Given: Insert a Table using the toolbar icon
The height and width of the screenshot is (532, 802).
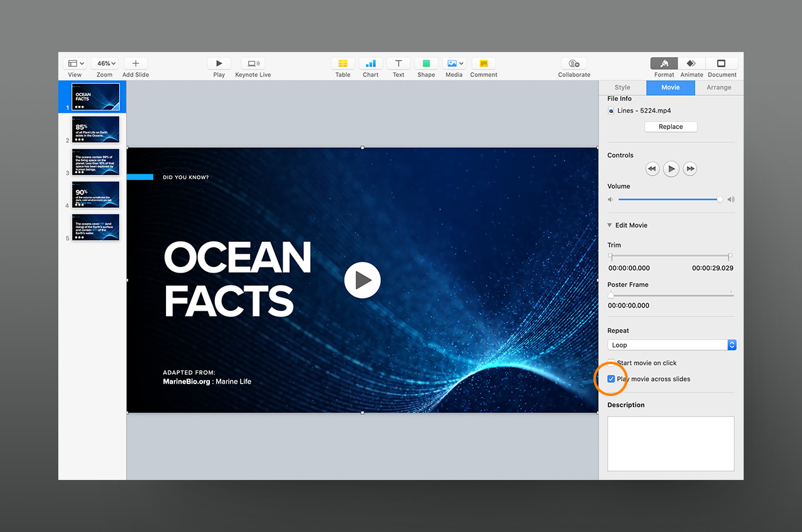Looking at the screenshot, I should pos(343,63).
